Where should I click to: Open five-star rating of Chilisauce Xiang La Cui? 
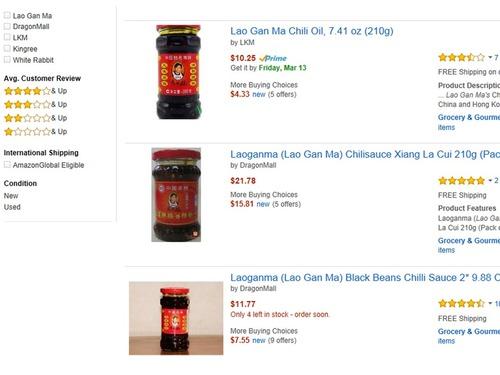(461, 181)
